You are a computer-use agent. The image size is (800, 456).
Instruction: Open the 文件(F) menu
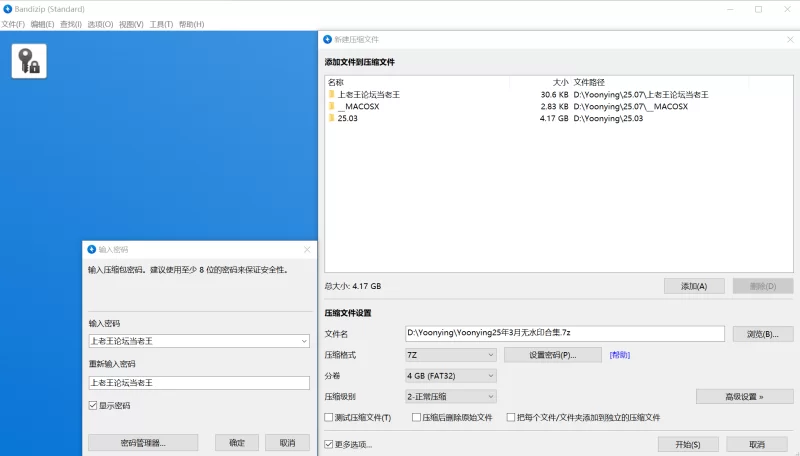pos(13,24)
